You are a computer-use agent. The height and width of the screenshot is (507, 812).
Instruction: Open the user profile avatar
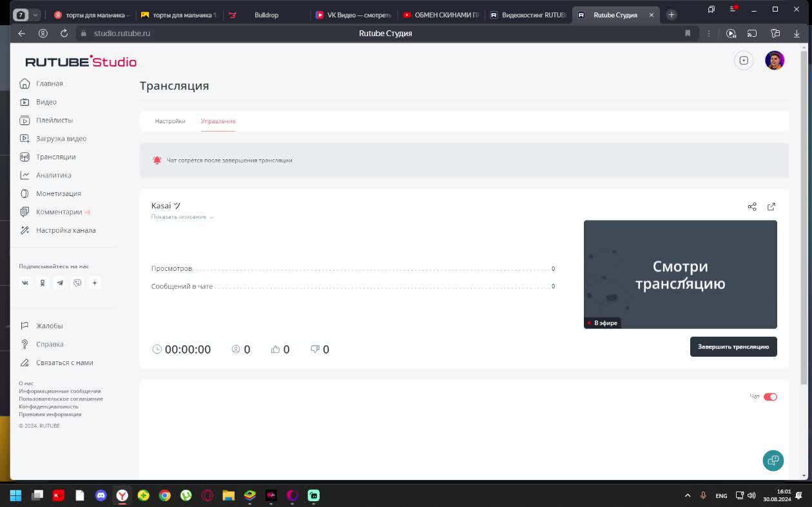(775, 61)
